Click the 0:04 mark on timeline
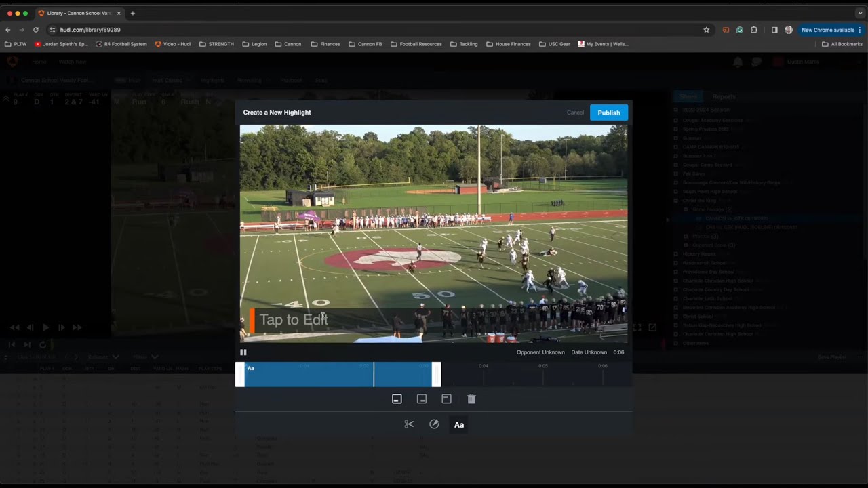This screenshot has width=868, height=488. coord(483,366)
